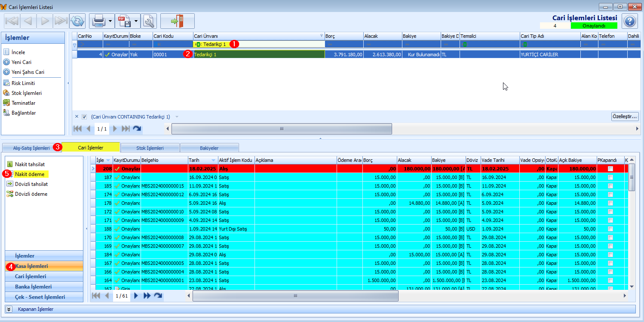Viewport: 644px width, 322px height.
Task: Tick the PKapandı checkbox in red row 208
Action: click(x=610, y=169)
